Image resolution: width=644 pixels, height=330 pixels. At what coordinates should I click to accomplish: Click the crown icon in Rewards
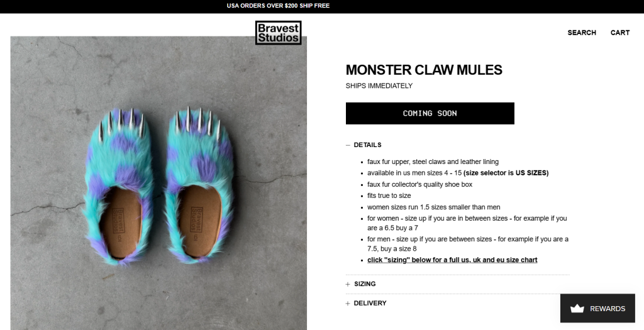click(577, 309)
